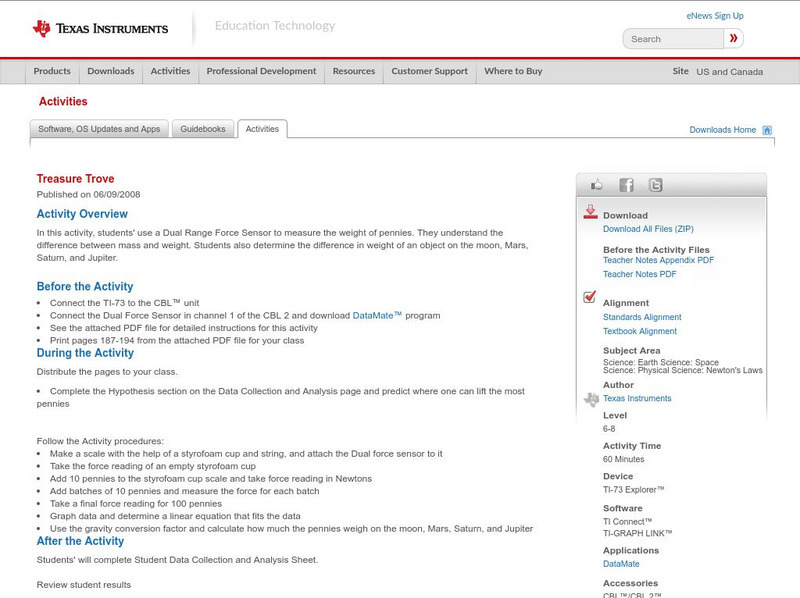Click the Education Technology header text
Viewport: 800px width, 598px height.
[275, 26]
